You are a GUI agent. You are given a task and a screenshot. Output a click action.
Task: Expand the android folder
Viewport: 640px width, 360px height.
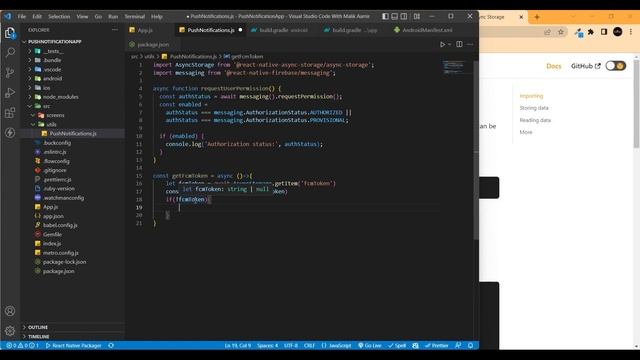point(53,78)
